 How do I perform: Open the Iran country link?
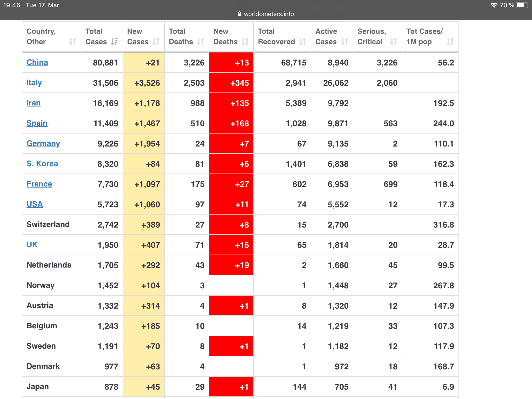click(x=34, y=103)
